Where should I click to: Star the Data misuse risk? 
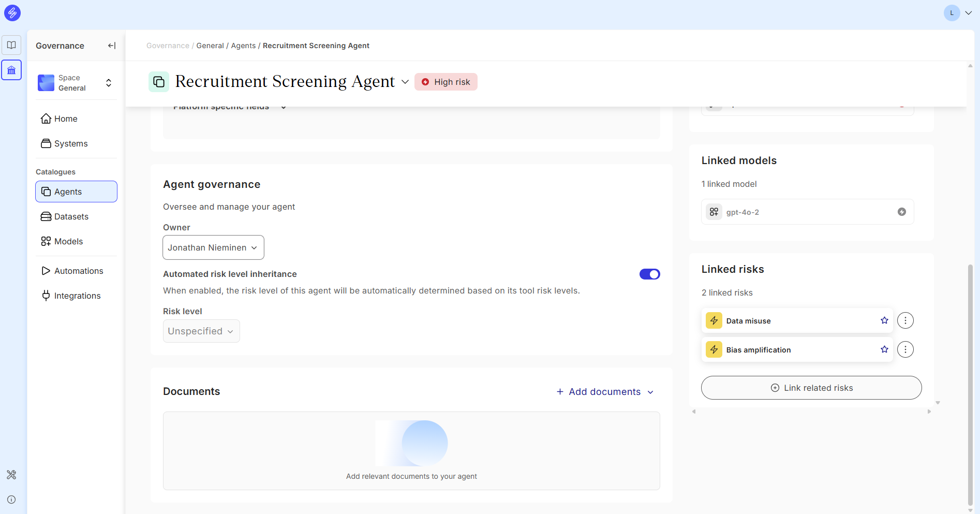pos(884,320)
